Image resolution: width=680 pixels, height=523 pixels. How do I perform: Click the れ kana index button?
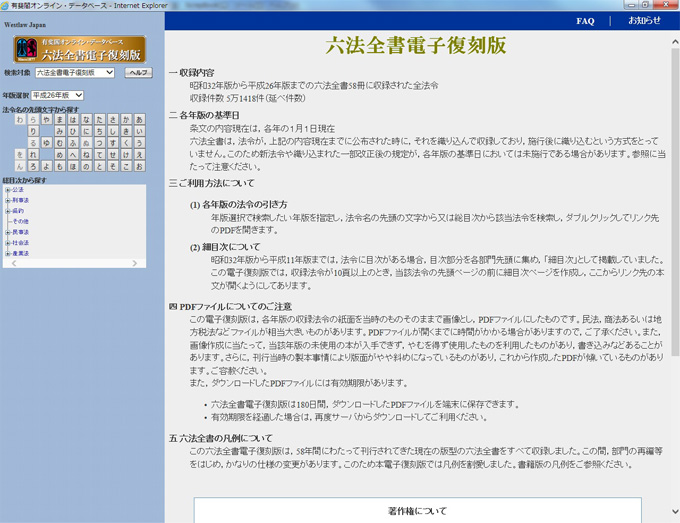[33, 155]
